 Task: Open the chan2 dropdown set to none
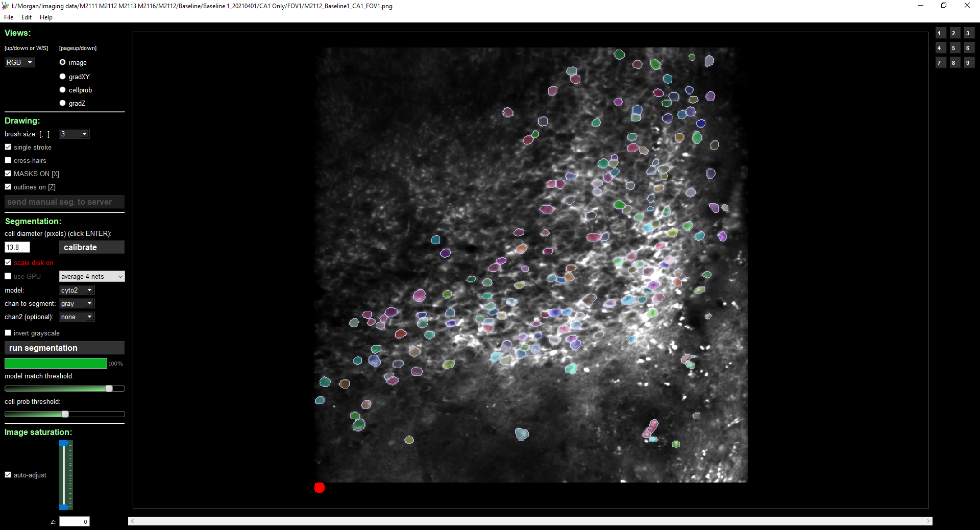76,317
